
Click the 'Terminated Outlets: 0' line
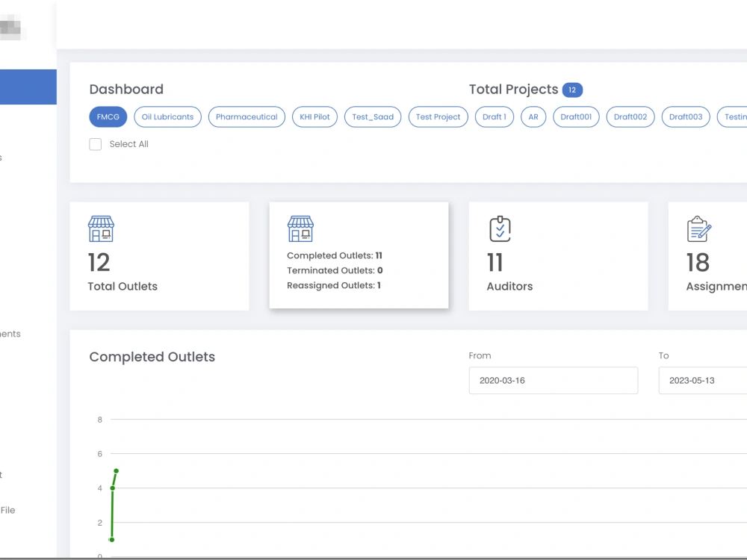[x=335, y=270]
